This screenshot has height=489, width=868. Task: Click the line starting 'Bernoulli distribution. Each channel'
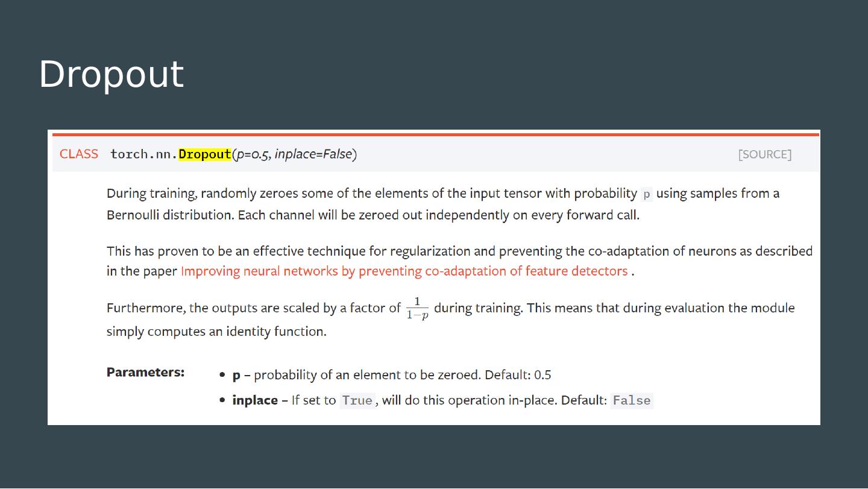[x=373, y=215]
